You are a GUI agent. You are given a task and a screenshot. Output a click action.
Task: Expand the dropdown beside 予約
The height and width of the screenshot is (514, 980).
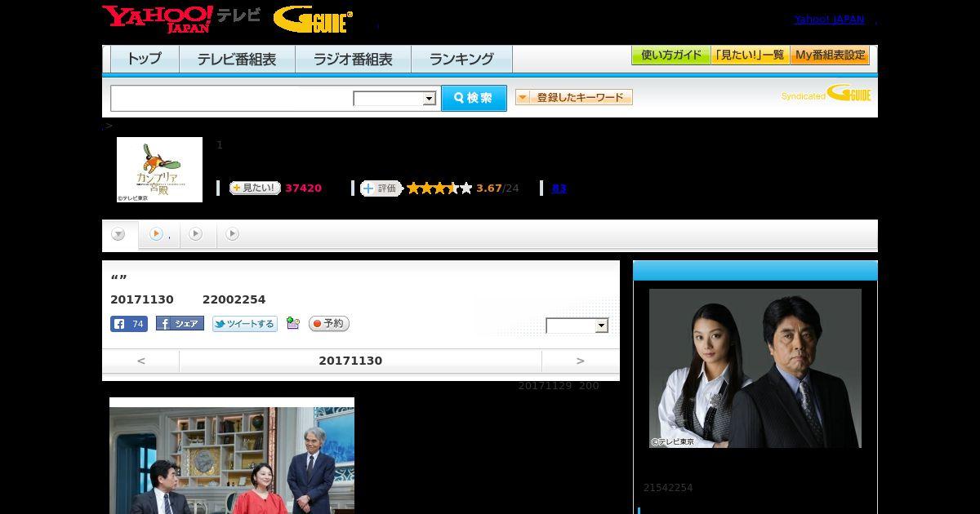pyautogui.click(x=577, y=326)
